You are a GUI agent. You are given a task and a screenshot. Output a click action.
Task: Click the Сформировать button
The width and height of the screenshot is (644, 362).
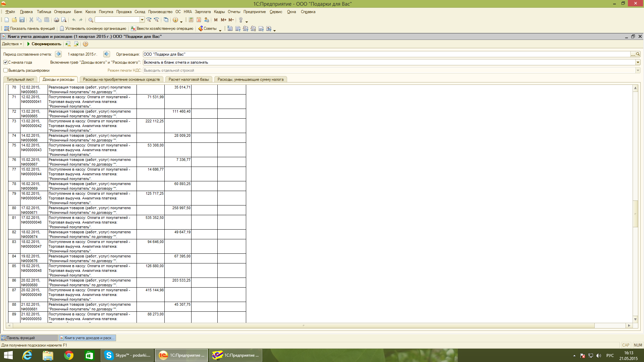(44, 44)
